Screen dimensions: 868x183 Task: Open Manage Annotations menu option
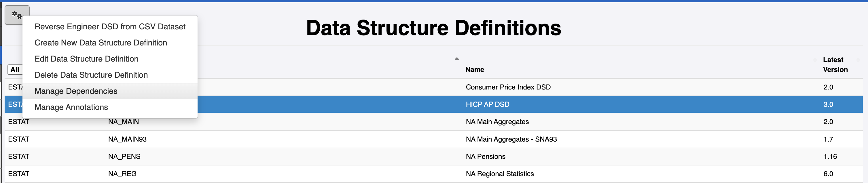(71, 107)
